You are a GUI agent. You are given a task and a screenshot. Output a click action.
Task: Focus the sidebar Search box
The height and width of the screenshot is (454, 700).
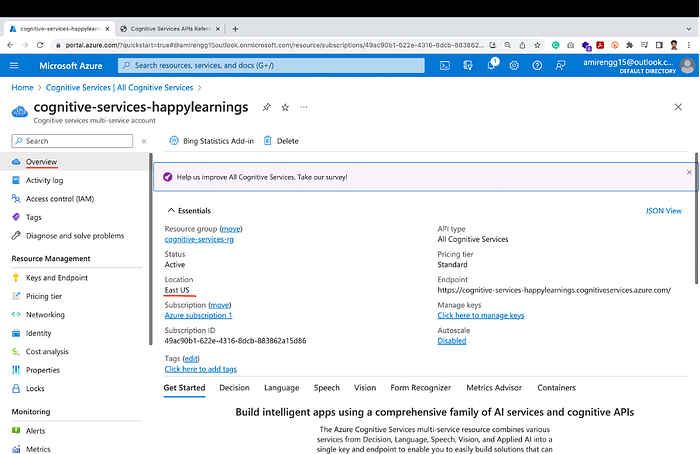(x=72, y=141)
